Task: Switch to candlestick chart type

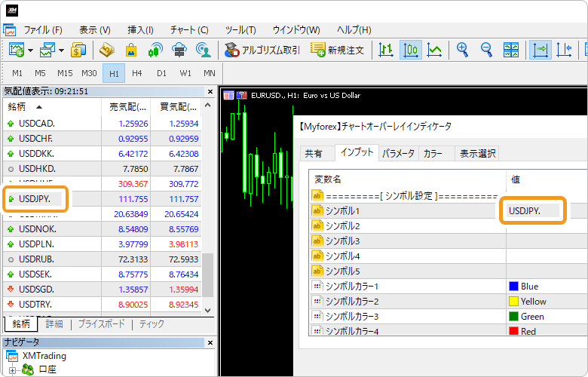Action: coord(411,50)
